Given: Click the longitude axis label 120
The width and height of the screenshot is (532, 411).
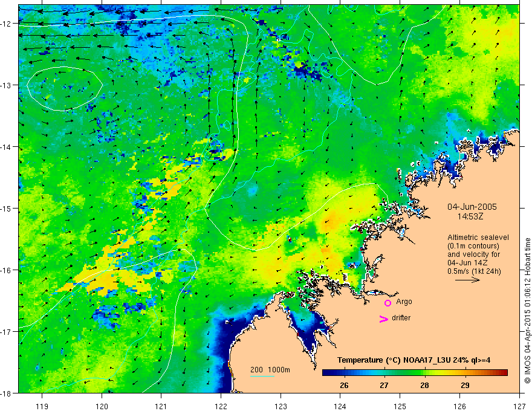Looking at the screenshot, I should click(x=102, y=406).
